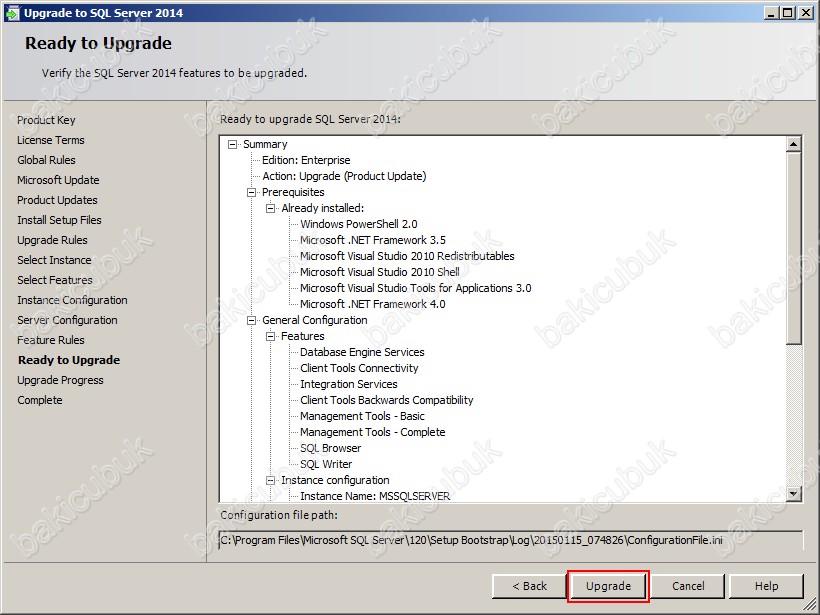Select Action: Upgrade (Product Update) row
The height and width of the screenshot is (615, 820).
pyautogui.click(x=344, y=176)
